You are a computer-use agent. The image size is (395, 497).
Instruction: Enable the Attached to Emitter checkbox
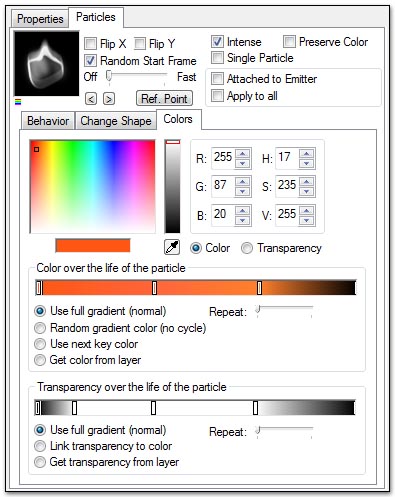[217, 79]
